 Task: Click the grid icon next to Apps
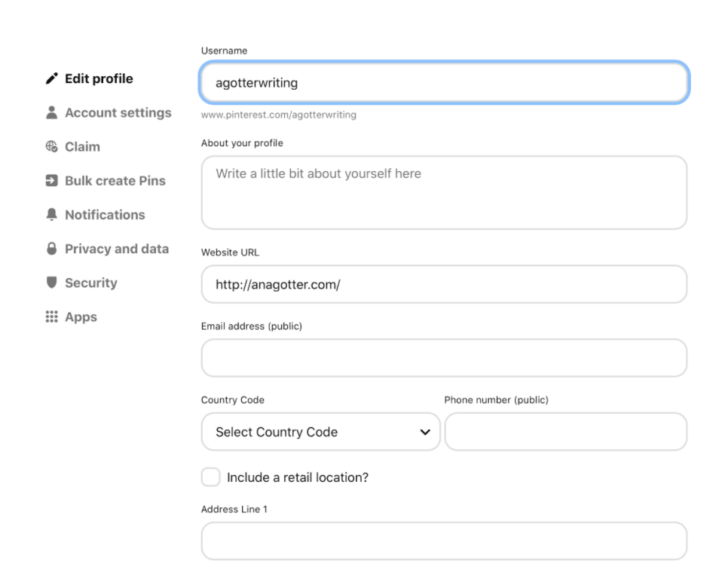(51, 317)
